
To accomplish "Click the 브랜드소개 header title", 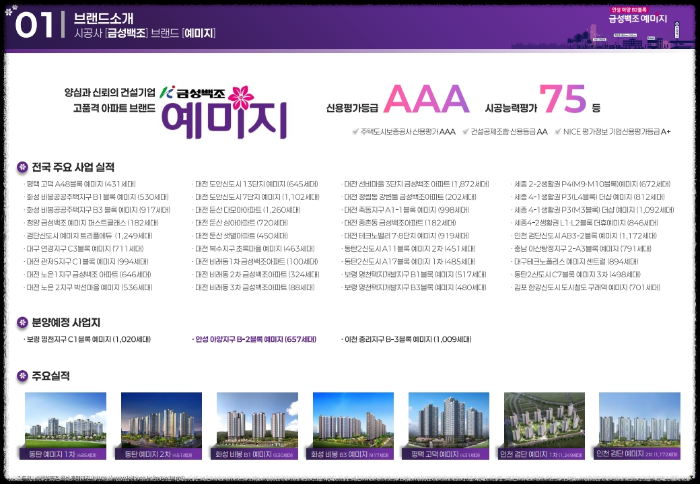I will coord(104,18).
